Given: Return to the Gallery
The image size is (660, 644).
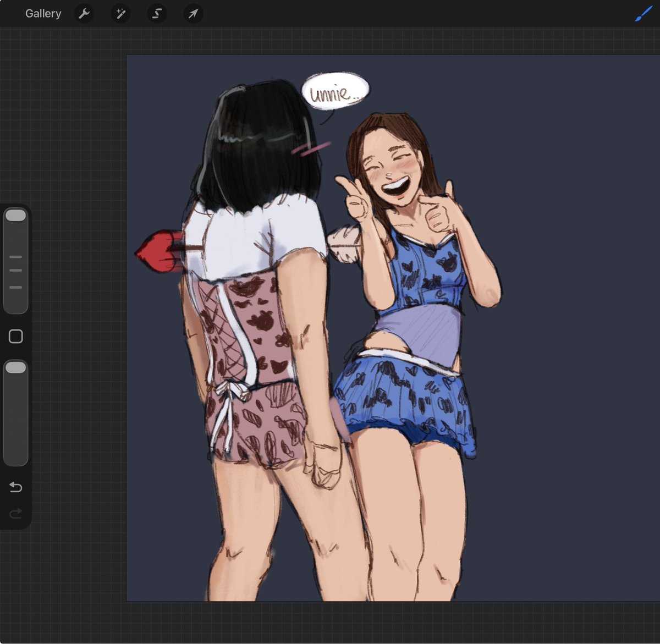Looking at the screenshot, I should click(43, 13).
